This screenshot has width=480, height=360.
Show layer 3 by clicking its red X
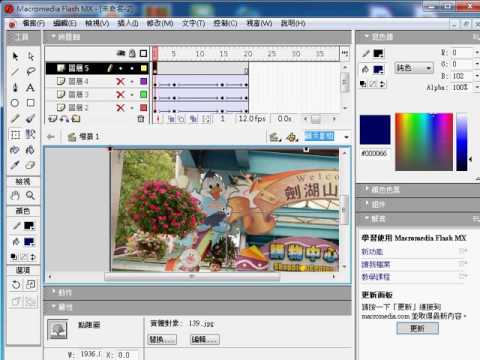click(121, 94)
